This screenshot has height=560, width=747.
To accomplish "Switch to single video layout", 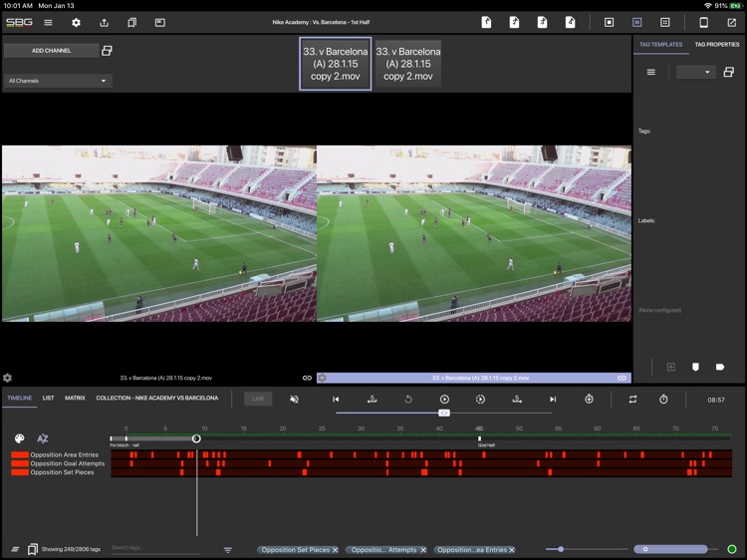I will pyautogui.click(x=609, y=22).
